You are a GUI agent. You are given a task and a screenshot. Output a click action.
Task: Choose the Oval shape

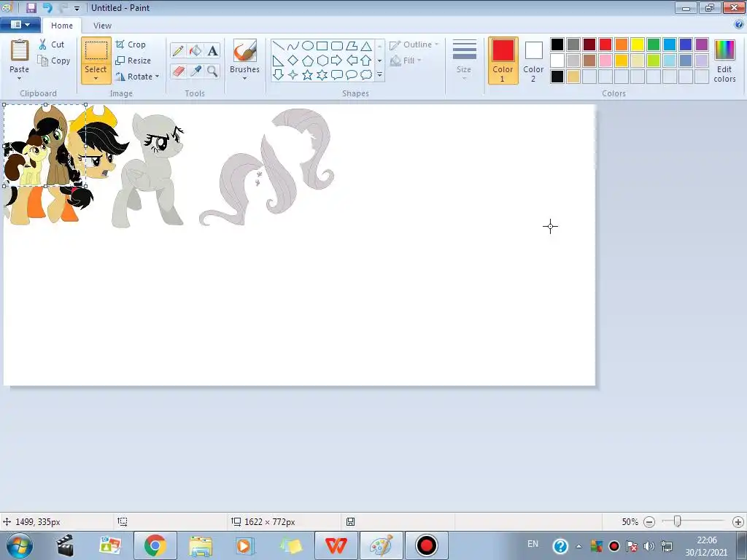(308, 46)
